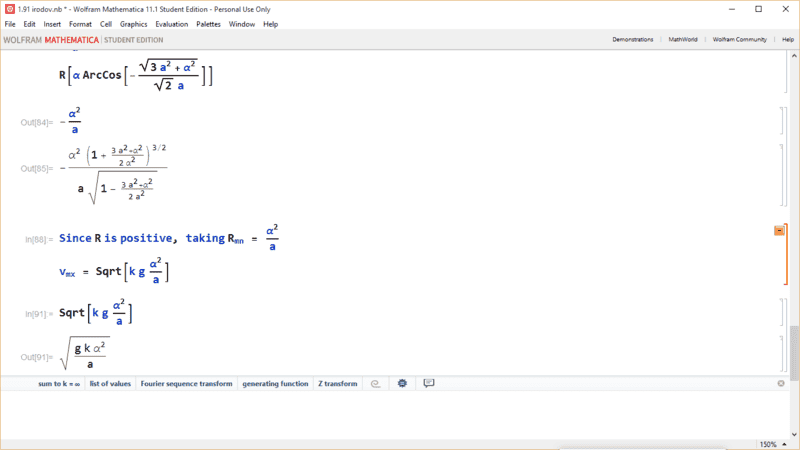Click the 'sum to k = ∞' suggestion
This screenshot has height=450, width=800.
pos(59,383)
